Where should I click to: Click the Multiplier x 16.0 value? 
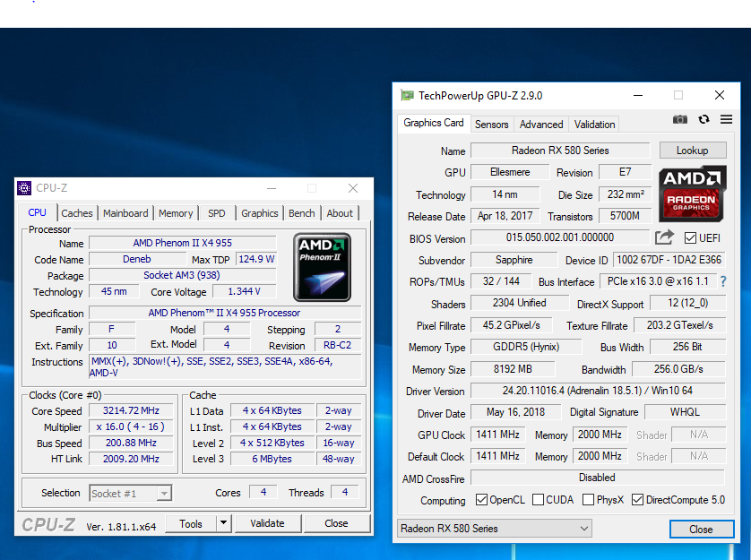pos(131,426)
